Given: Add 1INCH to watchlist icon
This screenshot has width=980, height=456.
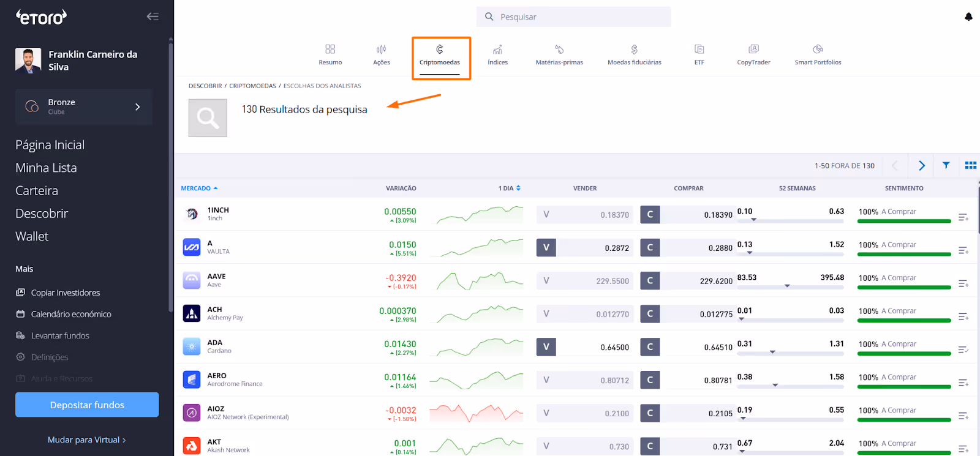Looking at the screenshot, I should (963, 217).
